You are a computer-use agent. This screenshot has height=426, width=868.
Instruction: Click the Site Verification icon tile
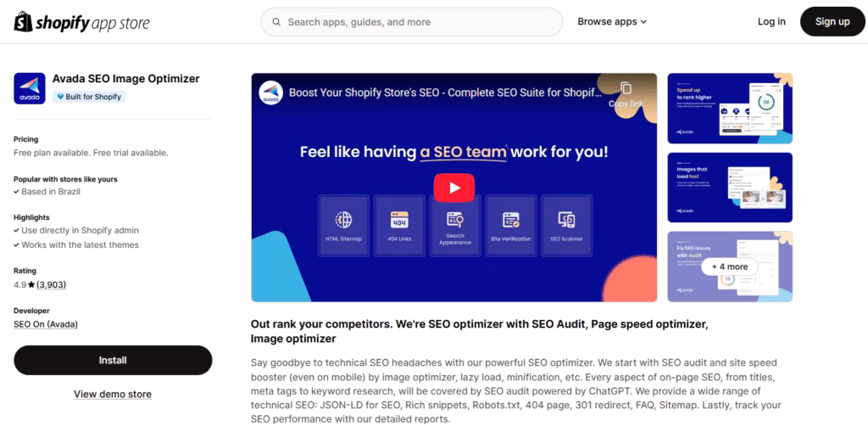[510, 220]
